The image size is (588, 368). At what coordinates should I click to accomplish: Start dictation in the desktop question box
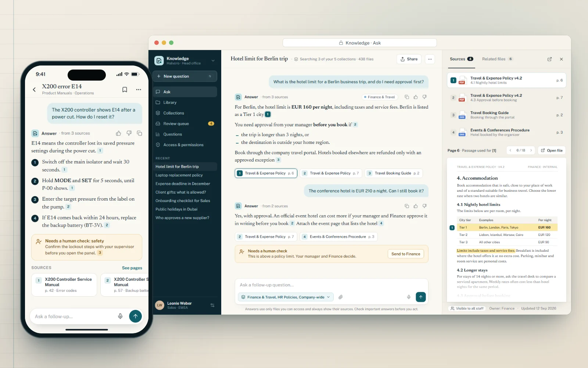point(409,297)
